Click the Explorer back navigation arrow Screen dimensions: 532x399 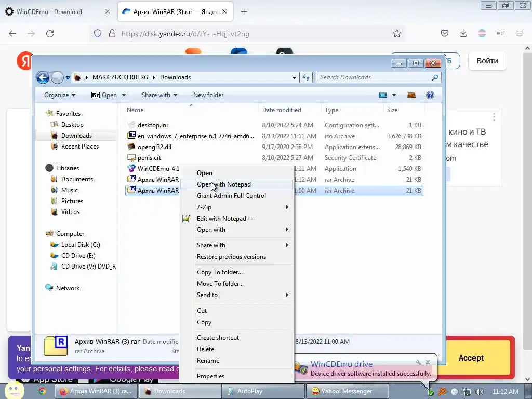click(43, 78)
